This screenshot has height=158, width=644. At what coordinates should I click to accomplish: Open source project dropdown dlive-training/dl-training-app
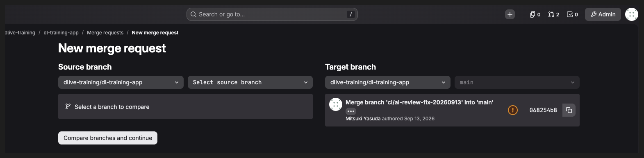121,82
